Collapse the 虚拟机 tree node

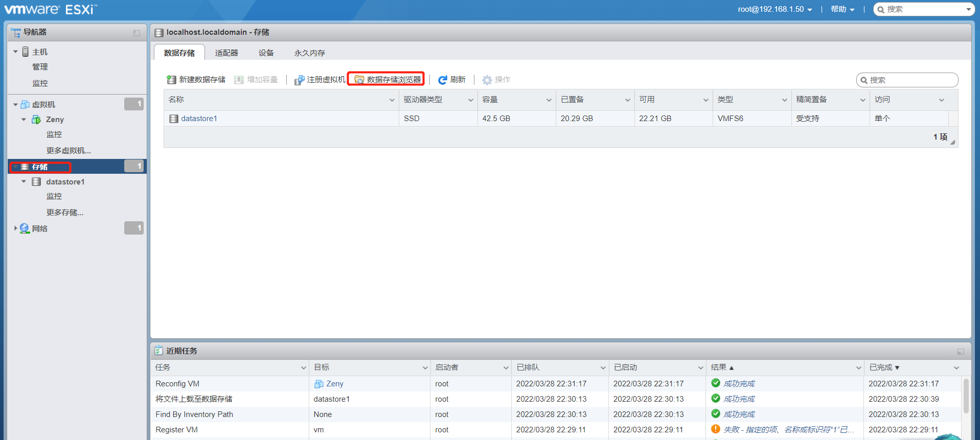(15, 105)
